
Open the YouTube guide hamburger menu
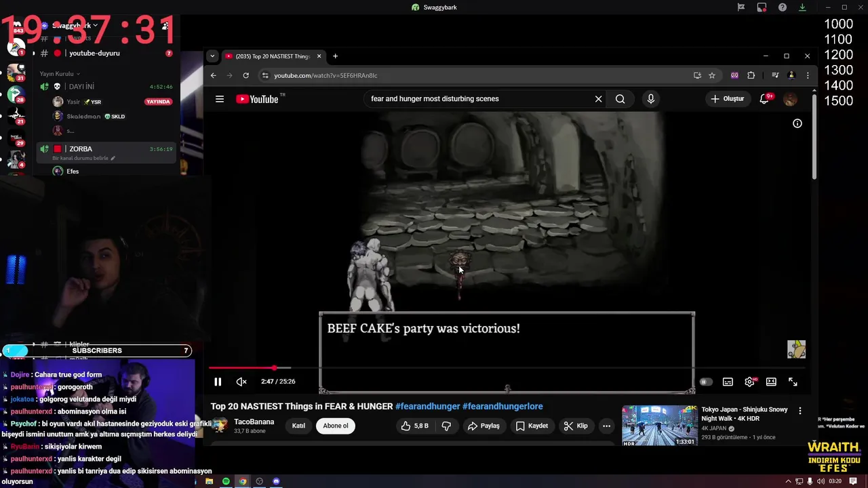220,99
